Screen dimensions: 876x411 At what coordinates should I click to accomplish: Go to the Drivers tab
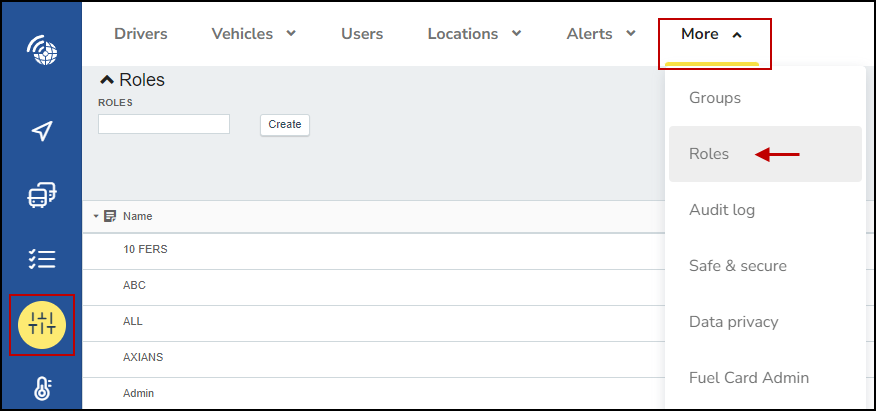click(141, 34)
